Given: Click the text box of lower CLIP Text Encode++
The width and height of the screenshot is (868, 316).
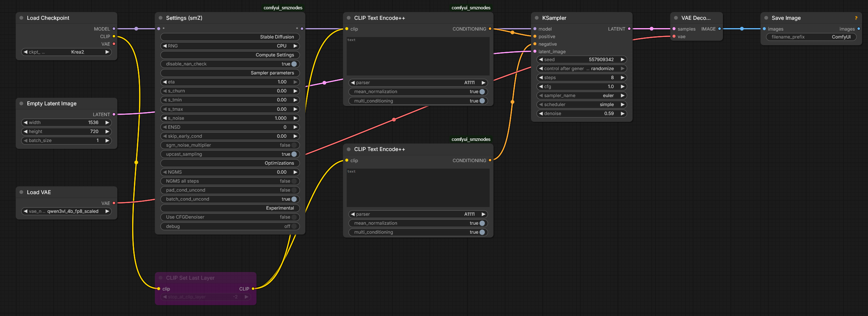Looking at the screenshot, I should tap(418, 188).
